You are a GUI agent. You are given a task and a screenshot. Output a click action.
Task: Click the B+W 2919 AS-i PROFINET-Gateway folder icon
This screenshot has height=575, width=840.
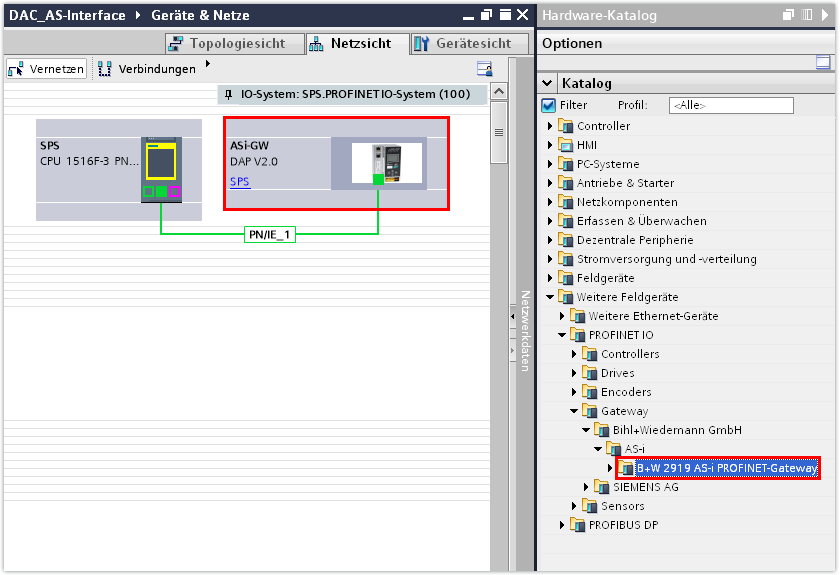click(x=627, y=468)
